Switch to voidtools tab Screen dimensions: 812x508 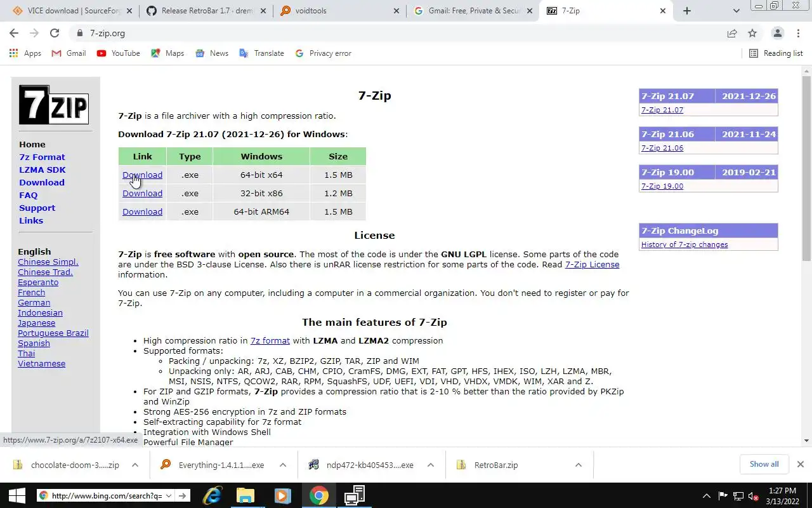[x=339, y=11]
